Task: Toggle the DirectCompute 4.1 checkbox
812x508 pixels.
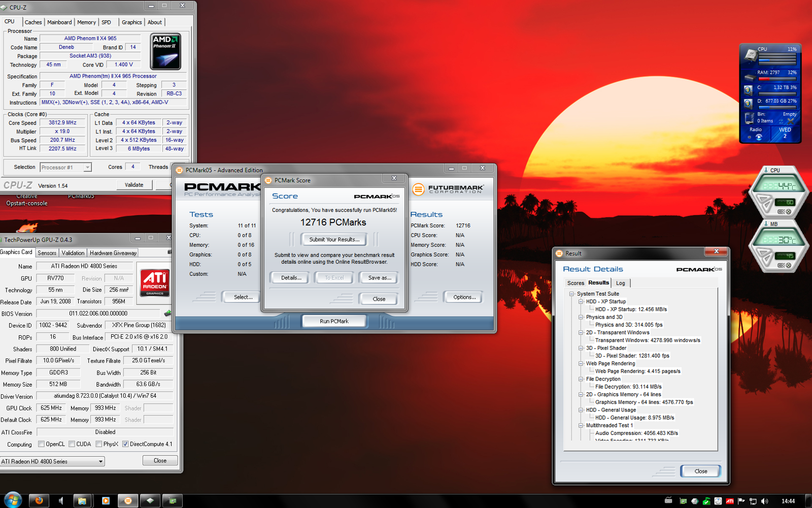Action: pyautogui.click(x=125, y=444)
